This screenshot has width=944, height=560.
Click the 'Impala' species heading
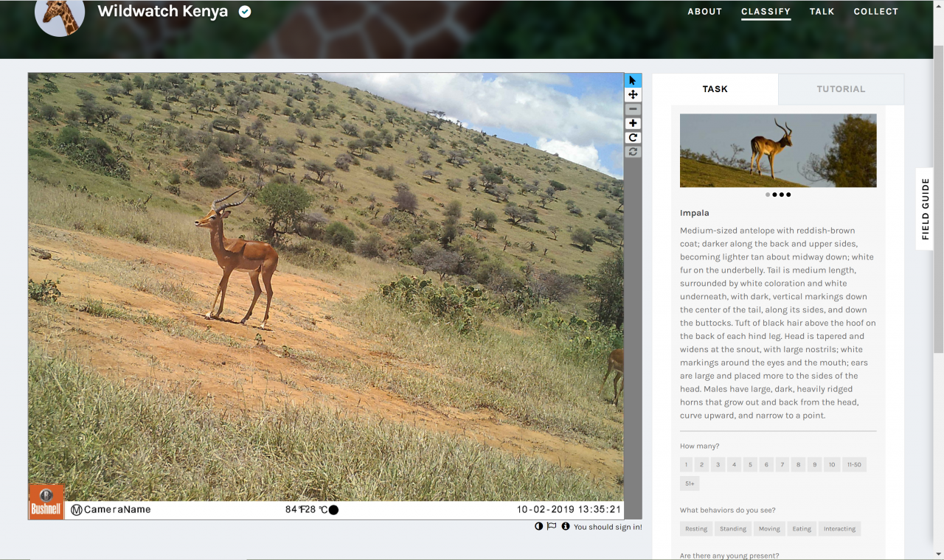click(x=695, y=213)
